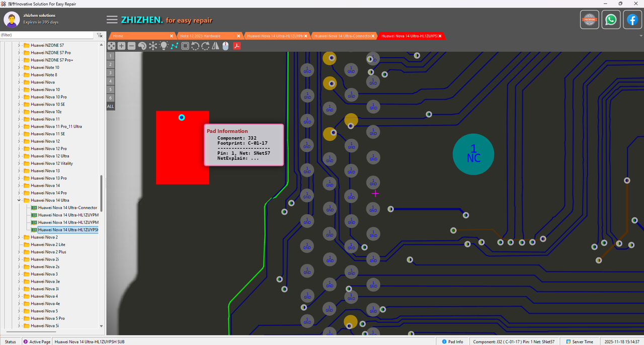
Task: Click the Pad Information tooltip header
Action: click(227, 131)
